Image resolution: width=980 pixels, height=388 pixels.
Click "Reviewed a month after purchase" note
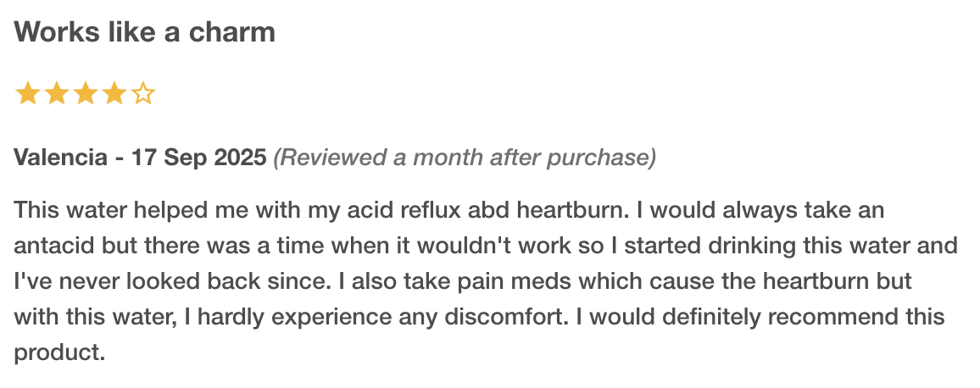point(464,158)
